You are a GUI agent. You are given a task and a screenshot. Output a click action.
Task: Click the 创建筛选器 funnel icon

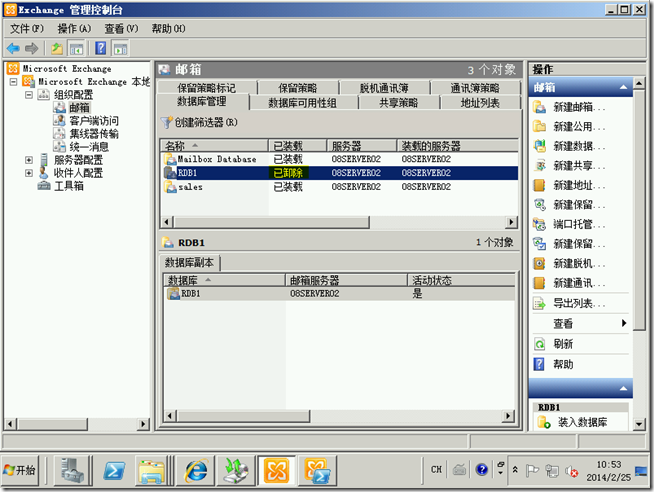pos(166,123)
